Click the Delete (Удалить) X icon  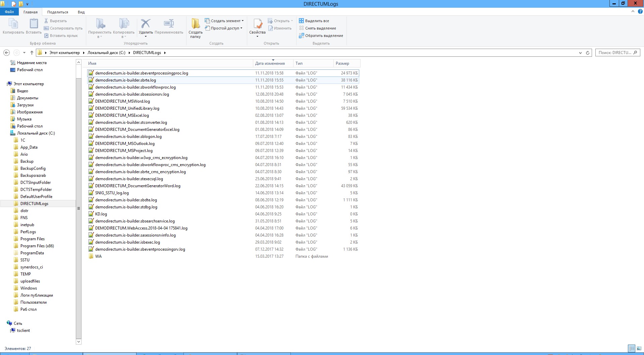[x=146, y=24]
